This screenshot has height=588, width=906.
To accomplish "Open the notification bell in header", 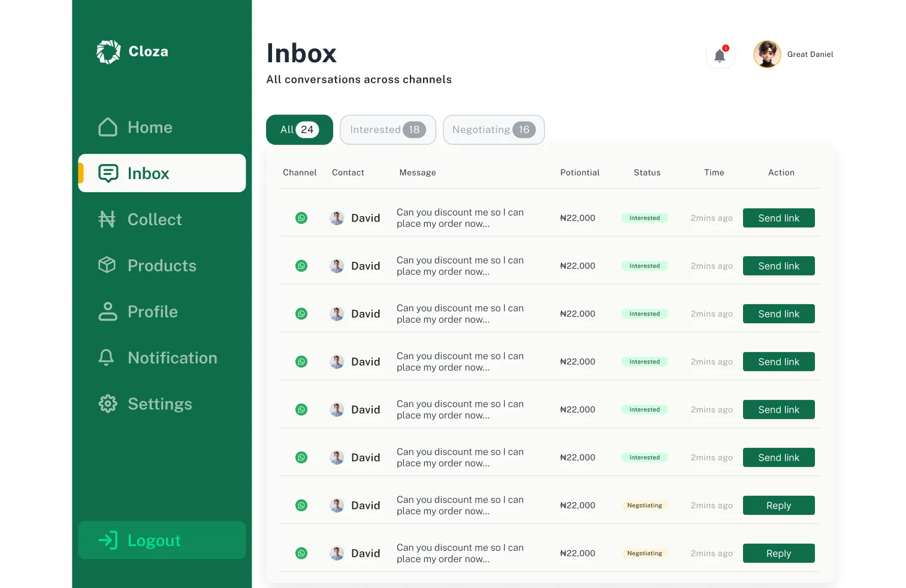I will 720,56.
